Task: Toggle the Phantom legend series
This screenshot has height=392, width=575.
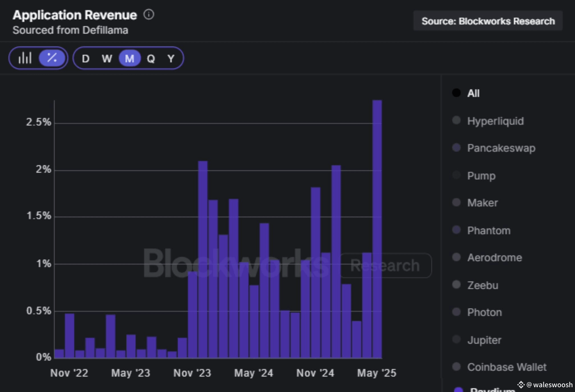Action: 481,230
